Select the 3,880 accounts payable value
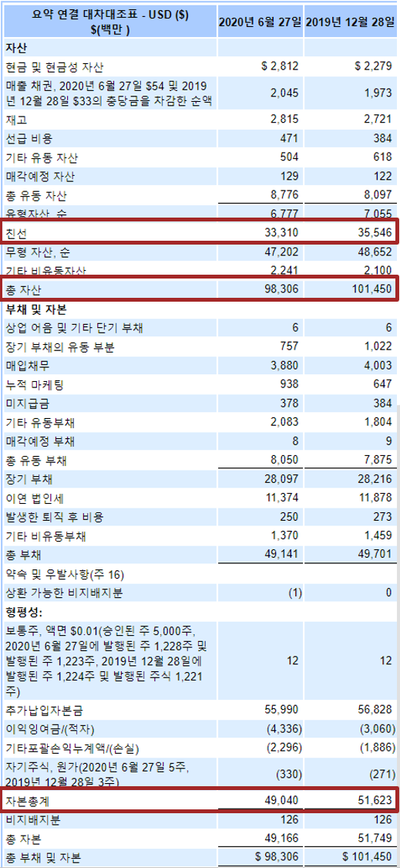 click(285, 366)
